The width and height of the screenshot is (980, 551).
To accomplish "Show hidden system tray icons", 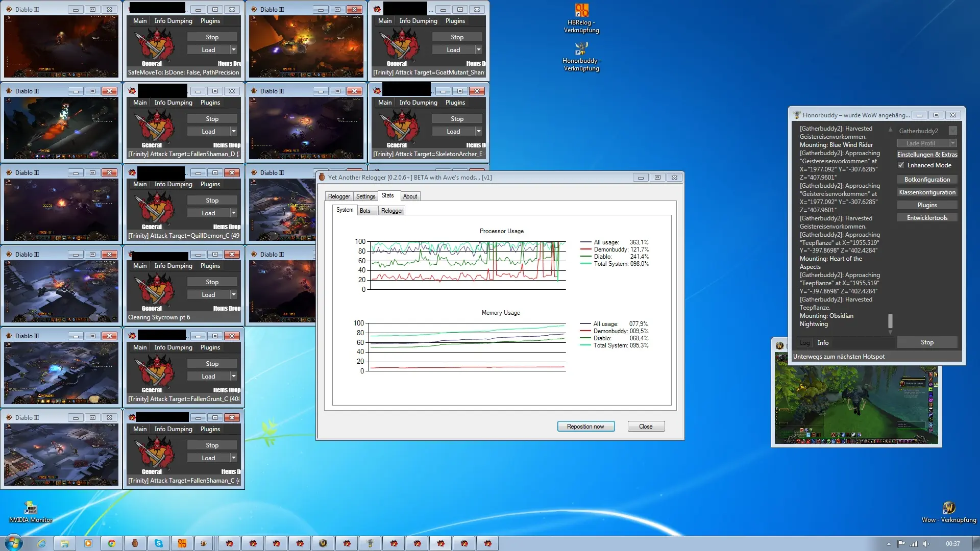I will (x=889, y=544).
